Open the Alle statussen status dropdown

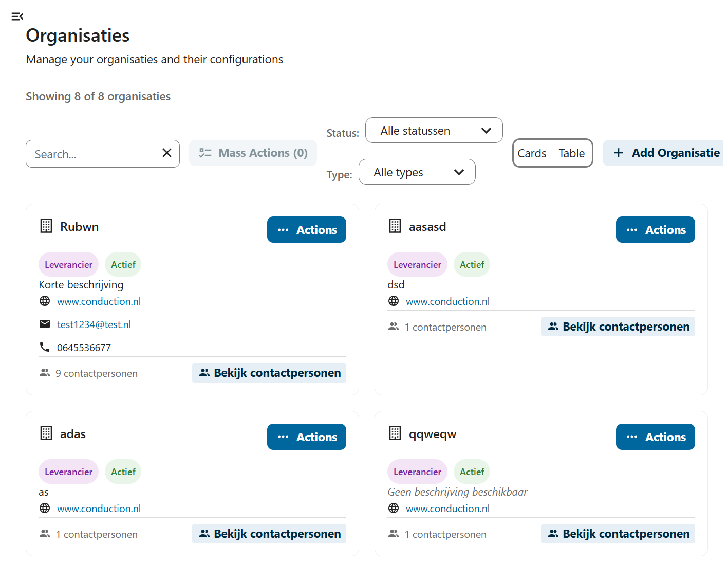click(434, 131)
